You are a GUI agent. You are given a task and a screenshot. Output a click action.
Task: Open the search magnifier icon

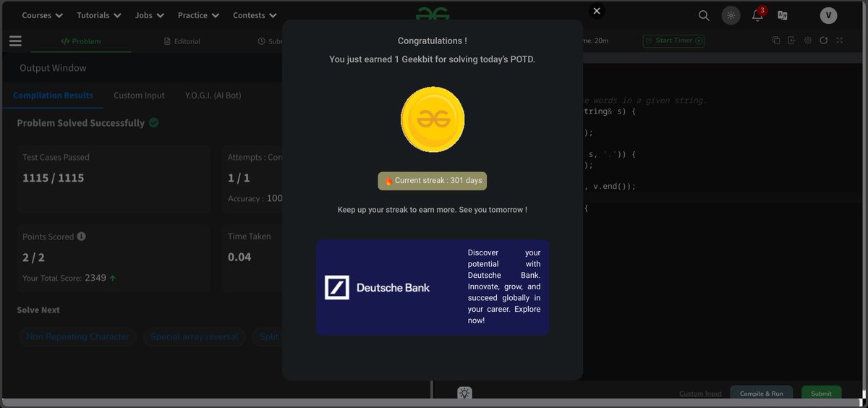pyautogui.click(x=704, y=15)
